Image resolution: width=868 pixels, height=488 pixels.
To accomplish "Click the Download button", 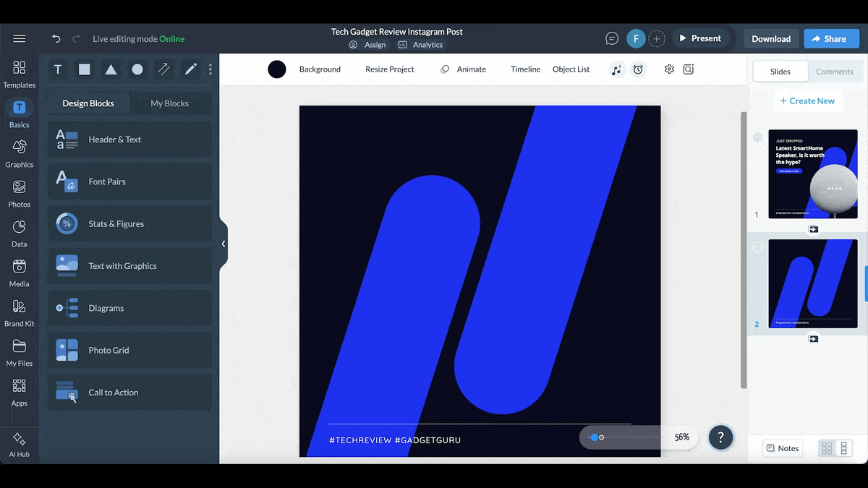I will coord(770,38).
